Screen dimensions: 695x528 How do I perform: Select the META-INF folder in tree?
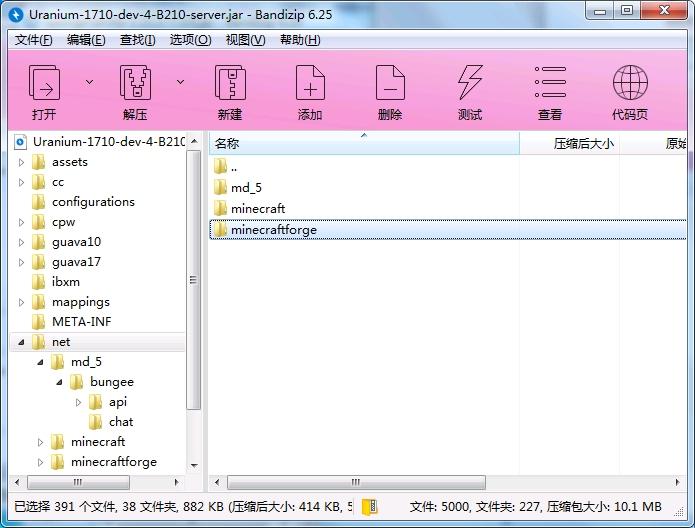coord(82,322)
